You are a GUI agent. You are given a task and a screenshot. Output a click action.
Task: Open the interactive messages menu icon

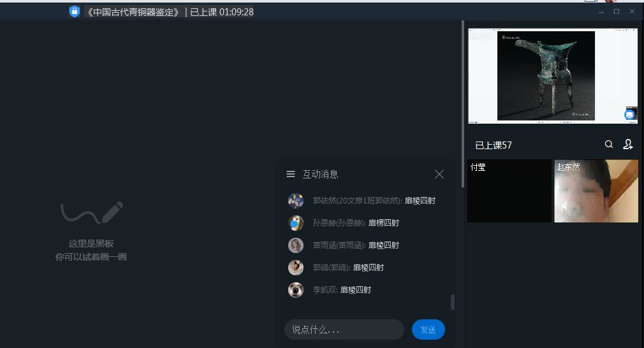(291, 174)
